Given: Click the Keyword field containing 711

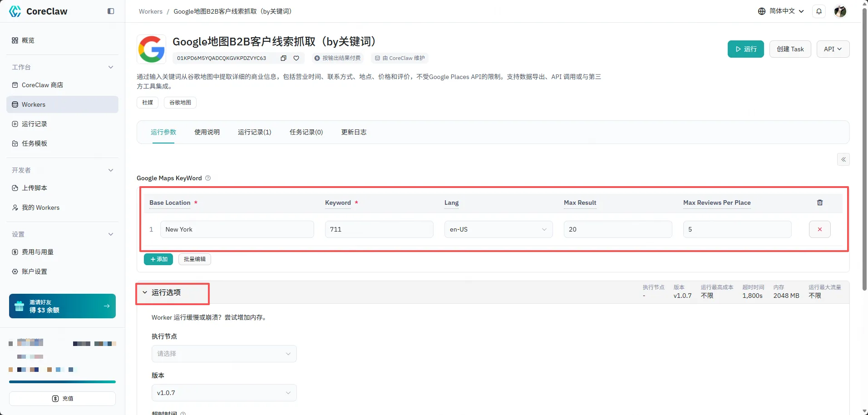Looking at the screenshot, I should click(x=379, y=229).
